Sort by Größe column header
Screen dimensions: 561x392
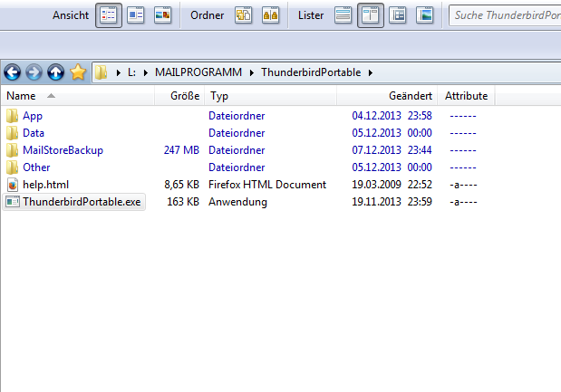click(179, 96)
